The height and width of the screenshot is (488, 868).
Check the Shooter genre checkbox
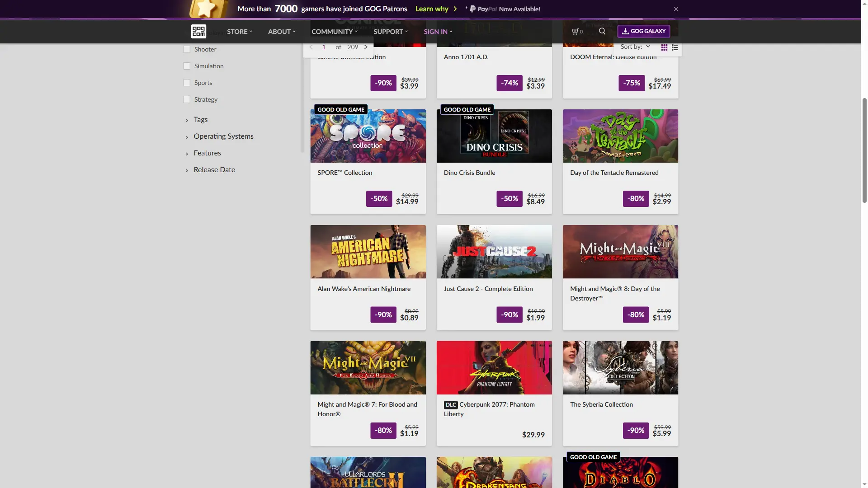186,49
